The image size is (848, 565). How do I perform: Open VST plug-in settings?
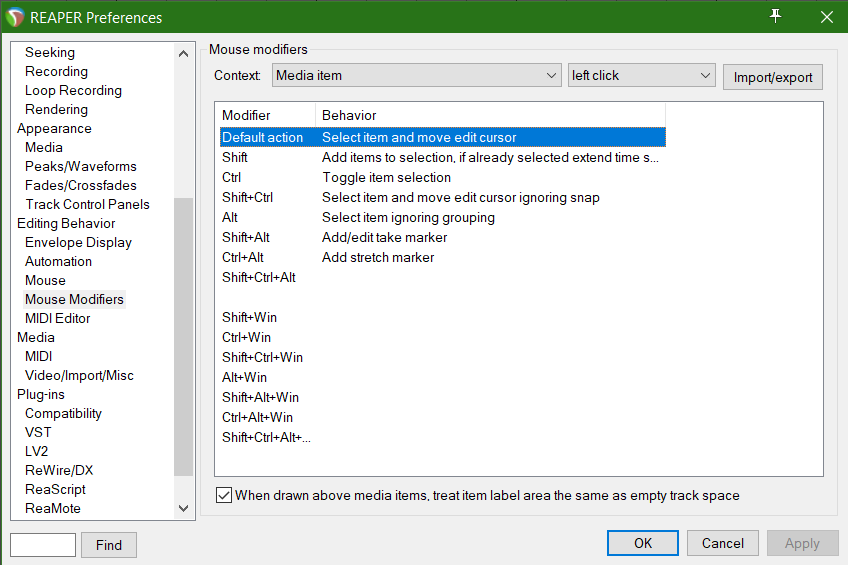[x=38, y=432]
